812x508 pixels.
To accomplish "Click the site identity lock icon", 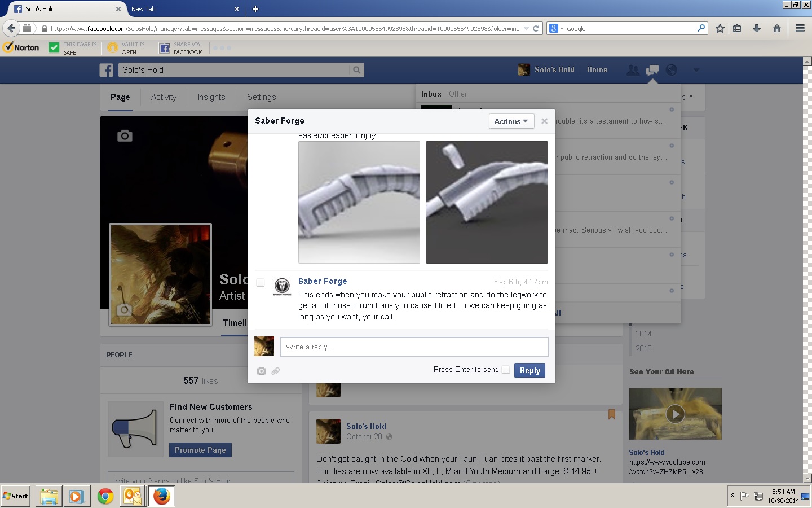I will (44, 28).
